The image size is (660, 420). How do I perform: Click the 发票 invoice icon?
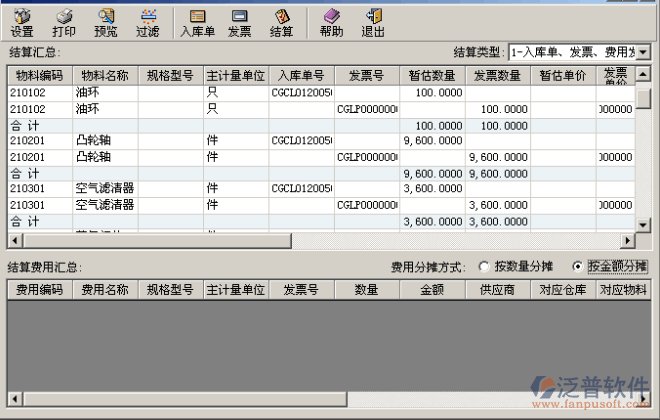[x=240, y=23]
